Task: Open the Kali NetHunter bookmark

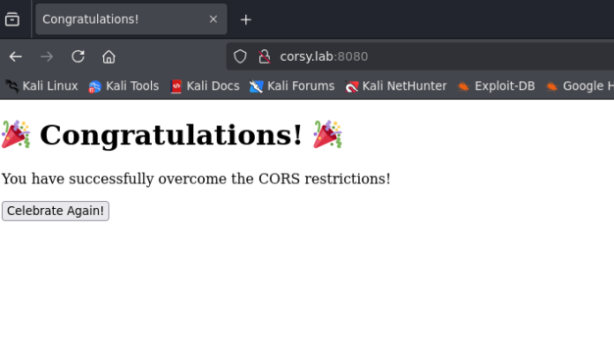Action: pos(396,85)
